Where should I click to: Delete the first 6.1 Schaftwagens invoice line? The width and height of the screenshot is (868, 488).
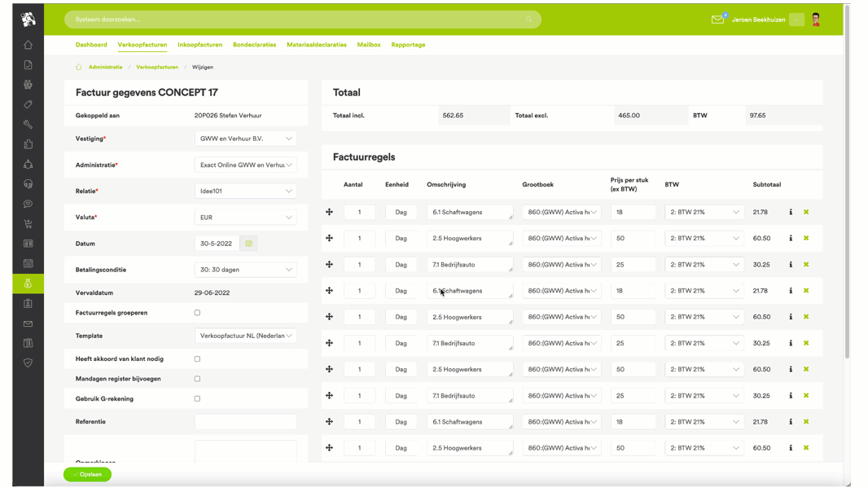[806, 212]
